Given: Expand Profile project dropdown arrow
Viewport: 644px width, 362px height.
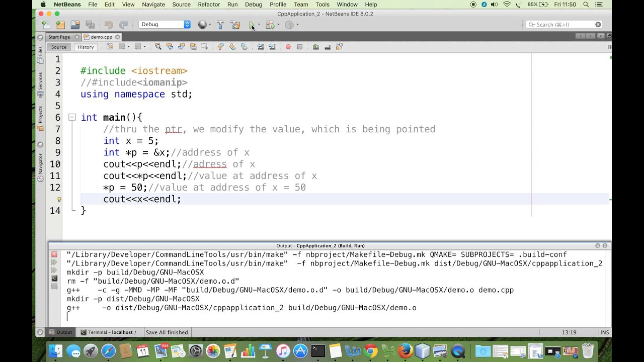Looking at the screenshot, I should coord(297,25).
